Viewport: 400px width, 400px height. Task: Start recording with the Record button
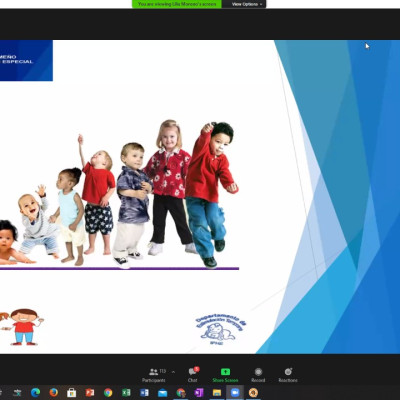pyautogui.click(x=258, y=375)
